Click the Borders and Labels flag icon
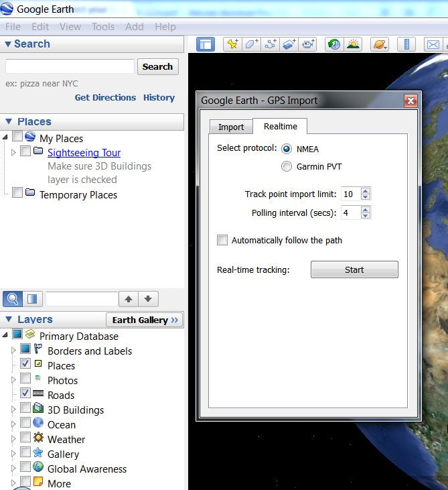This screenshot has width=448, height=490. [x=38, y=349]
